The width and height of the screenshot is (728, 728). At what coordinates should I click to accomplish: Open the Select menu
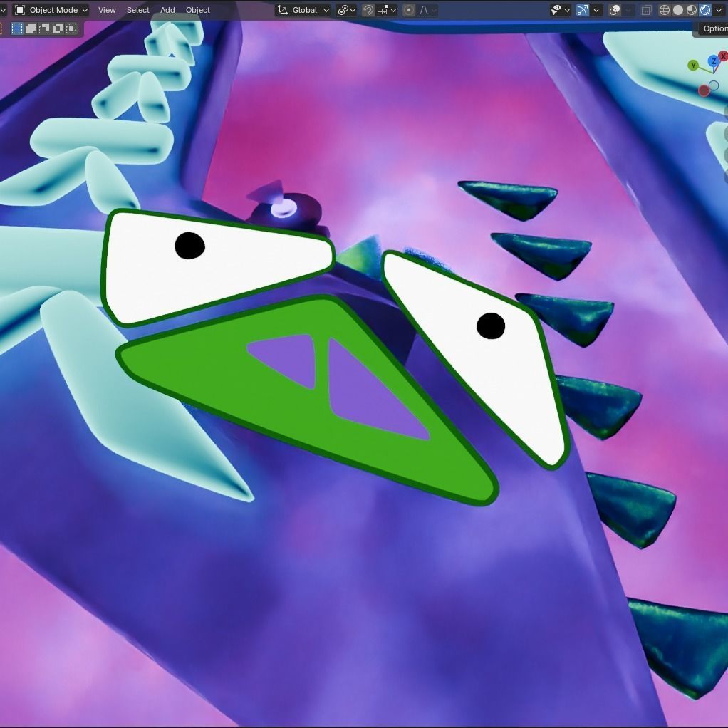tap(138, 10)
